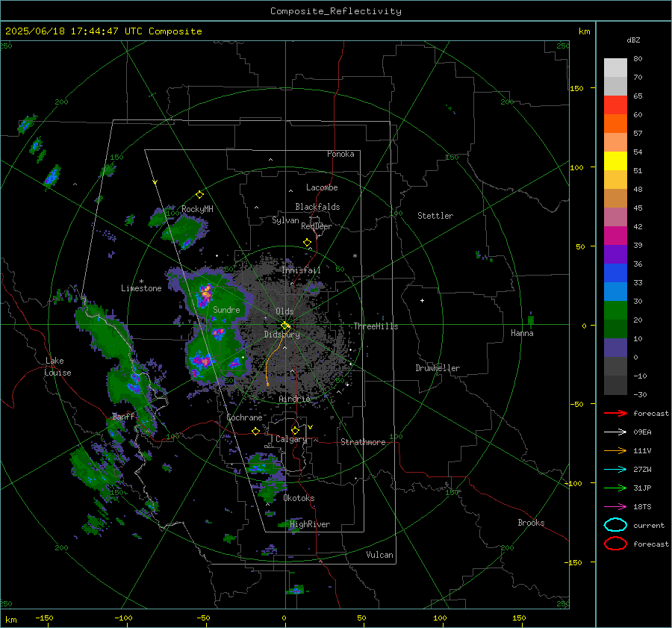Click the Sundre label on map

(x=226, y=309)
